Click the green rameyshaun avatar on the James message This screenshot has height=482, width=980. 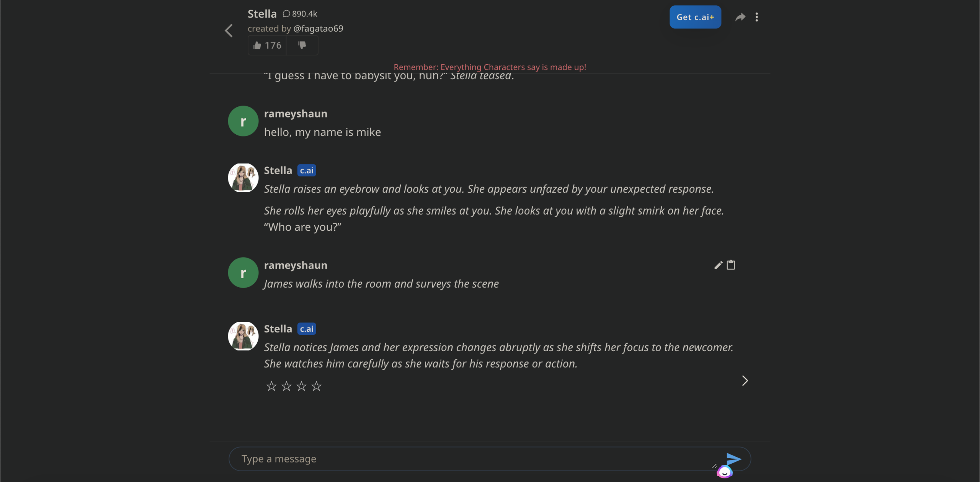(x=243, y=273)
